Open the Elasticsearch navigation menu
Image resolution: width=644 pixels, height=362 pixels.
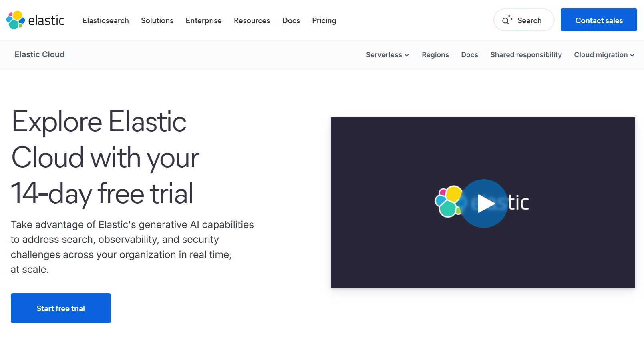coord(105,20)
